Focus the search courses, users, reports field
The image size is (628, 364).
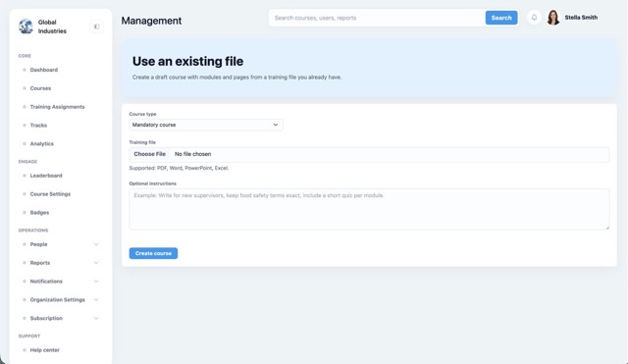point(377,18)
